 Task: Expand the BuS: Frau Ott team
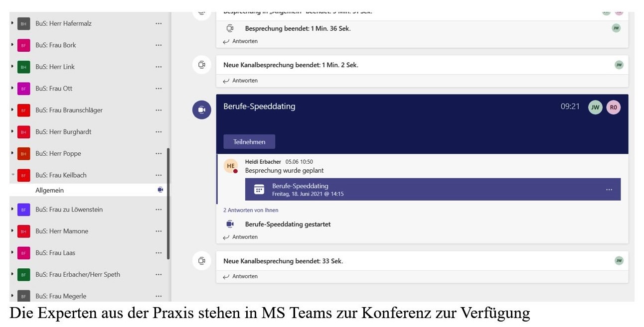coord(12,88)
